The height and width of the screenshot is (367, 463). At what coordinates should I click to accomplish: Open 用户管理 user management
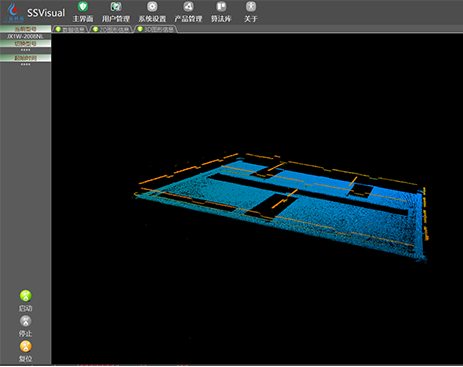116,12
